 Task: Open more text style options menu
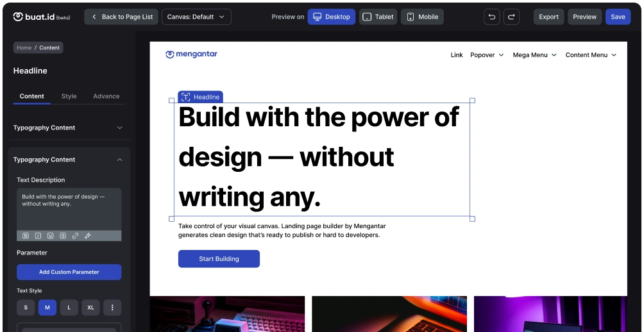[x=112, y=308]
